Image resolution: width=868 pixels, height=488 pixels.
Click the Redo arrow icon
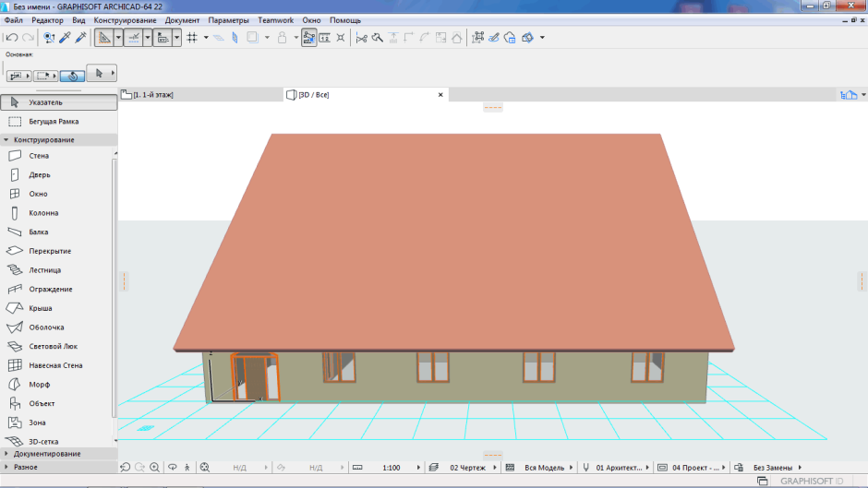(x=29, y=38)
